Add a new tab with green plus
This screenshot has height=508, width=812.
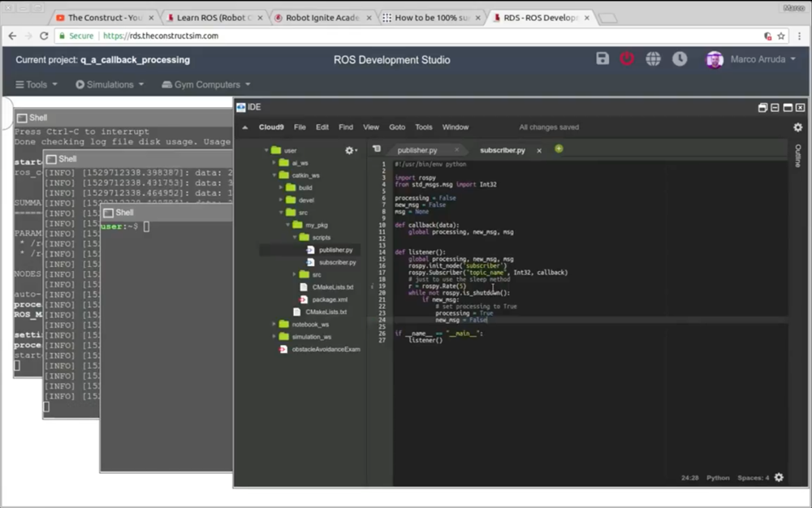pyautogui.click(x=559, y=149)
